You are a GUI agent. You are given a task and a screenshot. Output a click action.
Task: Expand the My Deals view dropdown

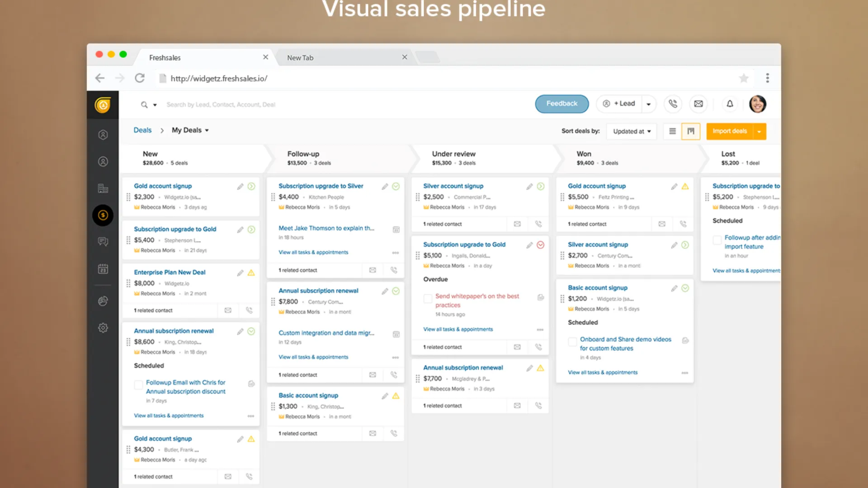coord(190,130)
